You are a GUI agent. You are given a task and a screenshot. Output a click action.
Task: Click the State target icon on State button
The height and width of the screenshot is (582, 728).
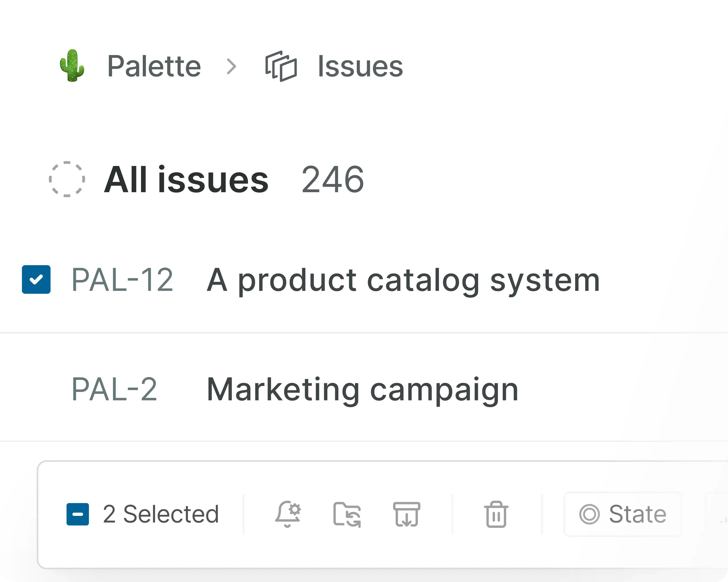[589, 514]
